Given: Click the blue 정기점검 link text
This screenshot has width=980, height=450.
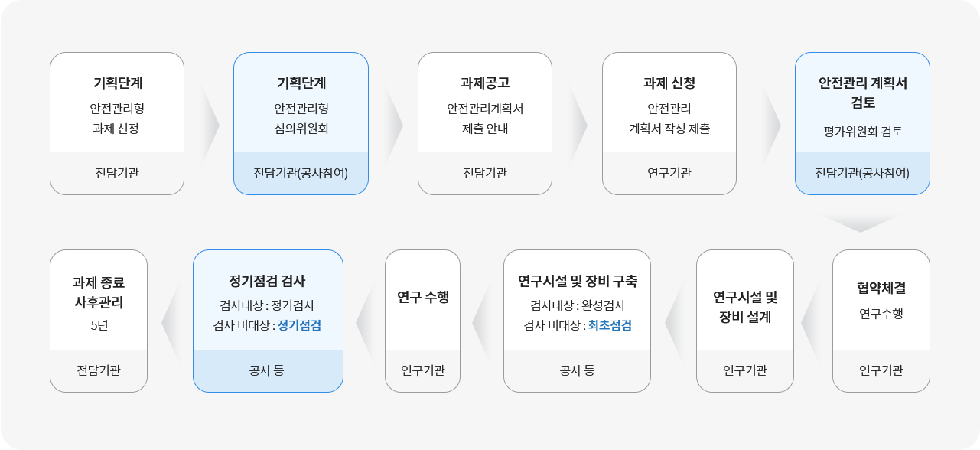Looking at the screenshot, I should coord(299,325).
